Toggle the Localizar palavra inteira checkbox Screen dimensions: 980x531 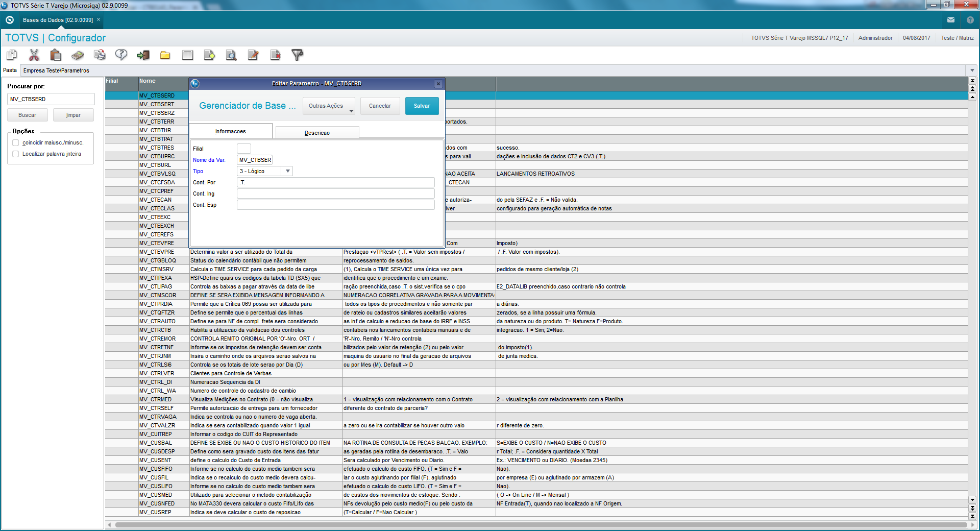click(15, 154)
